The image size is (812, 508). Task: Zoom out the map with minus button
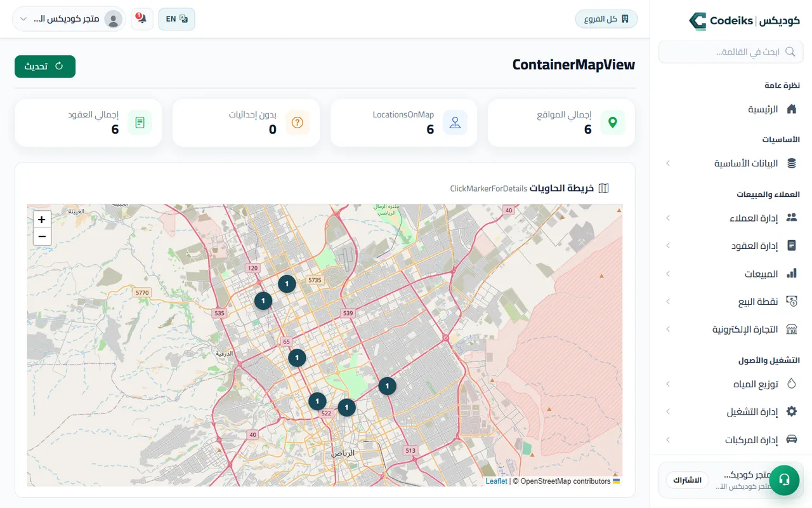(x=42, y=237)
